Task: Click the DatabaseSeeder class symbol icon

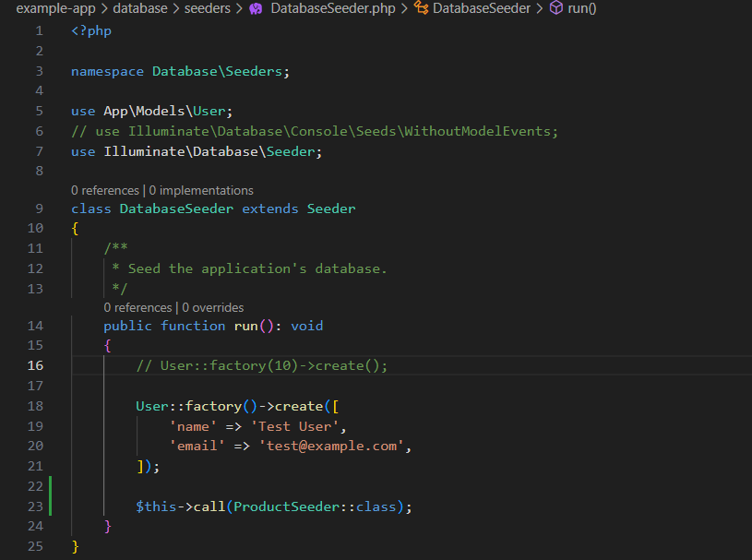Action: (421, 7)
